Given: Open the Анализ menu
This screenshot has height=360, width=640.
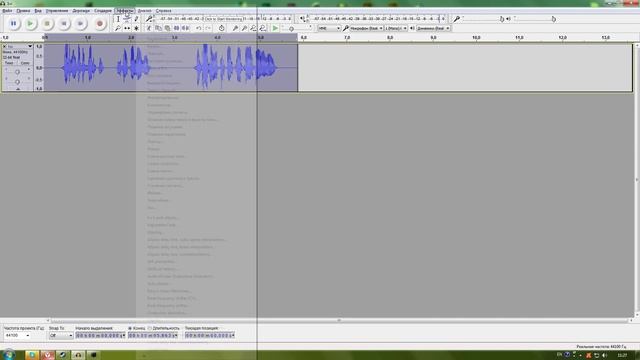Looking at the screenshot, I should point(144,11).
